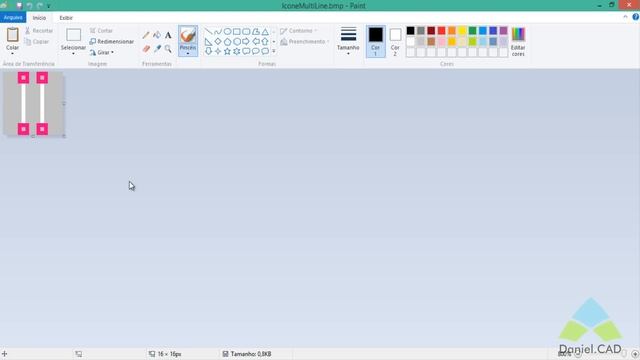Pick the red color swatch
This screenshot has width=640, height=360.
coord(441,31)
